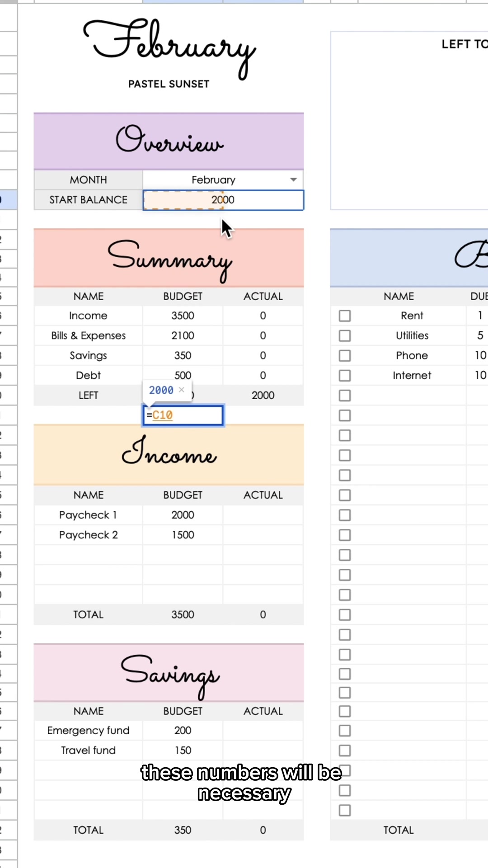Click Income TOTAL budget cell 3500
488x868 pixels.
183,614
